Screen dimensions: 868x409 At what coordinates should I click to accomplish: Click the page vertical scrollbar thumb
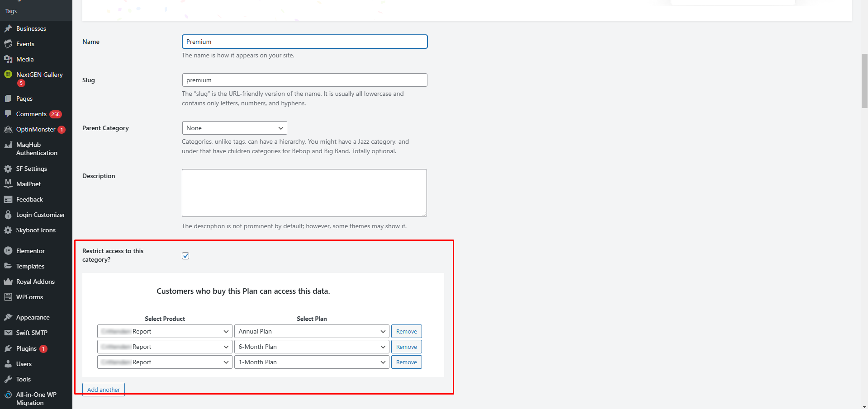pyautogui.click(x=864, y=81)
